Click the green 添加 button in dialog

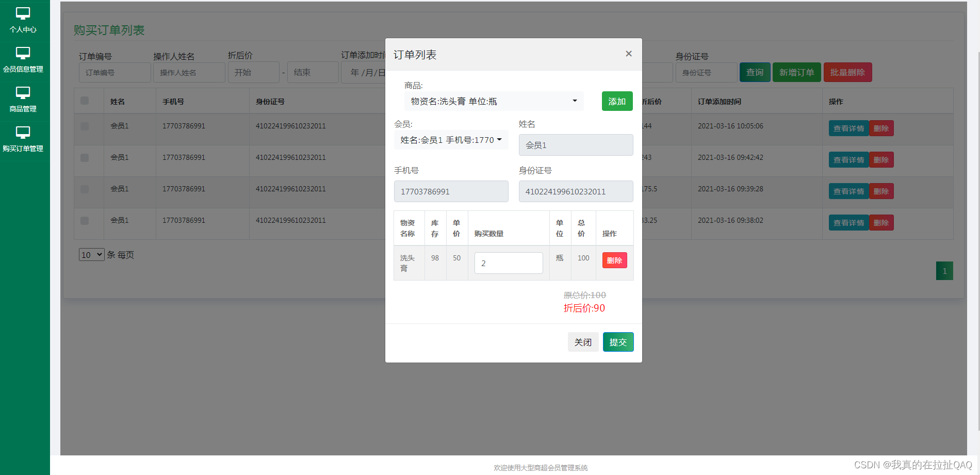pyautogui.click(x=617, y=101)
